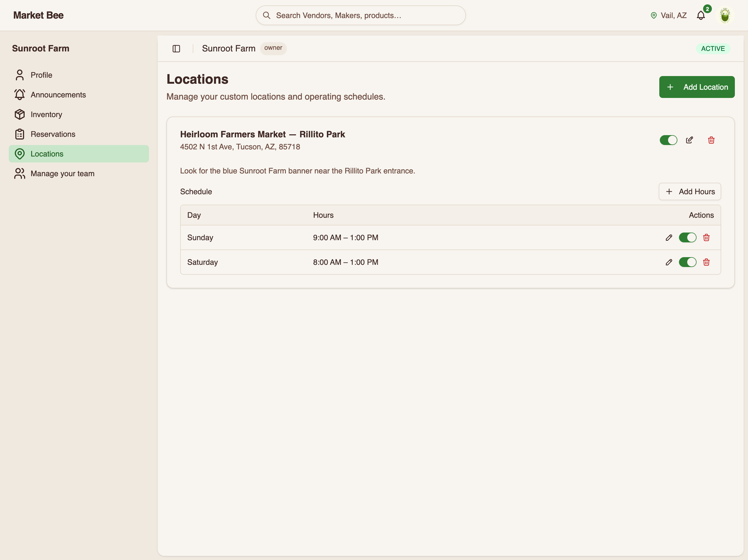Delete the Heirloom Farmers Market location
This screenshot has height=560, width=748.
[711, 140]
